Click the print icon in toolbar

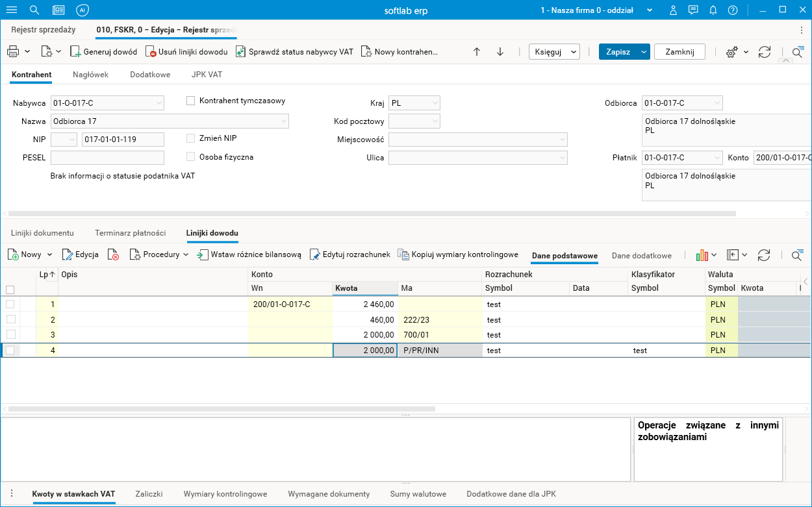[12, 52]
